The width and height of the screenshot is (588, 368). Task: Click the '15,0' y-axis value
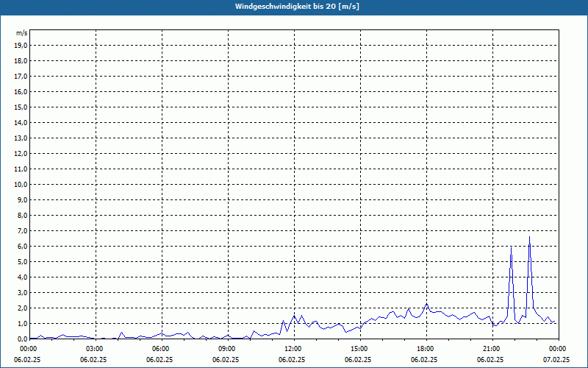[x=21, y=107]
